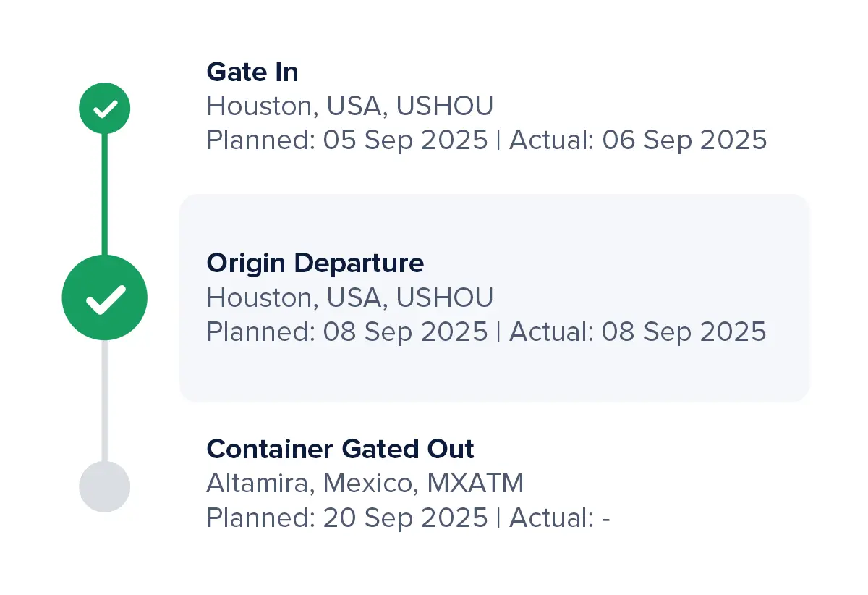The width and height of the screenshot is (868, 595).
Task: Click the large Origin Departure checkmark icon
Action: click(x=105, y=298)
